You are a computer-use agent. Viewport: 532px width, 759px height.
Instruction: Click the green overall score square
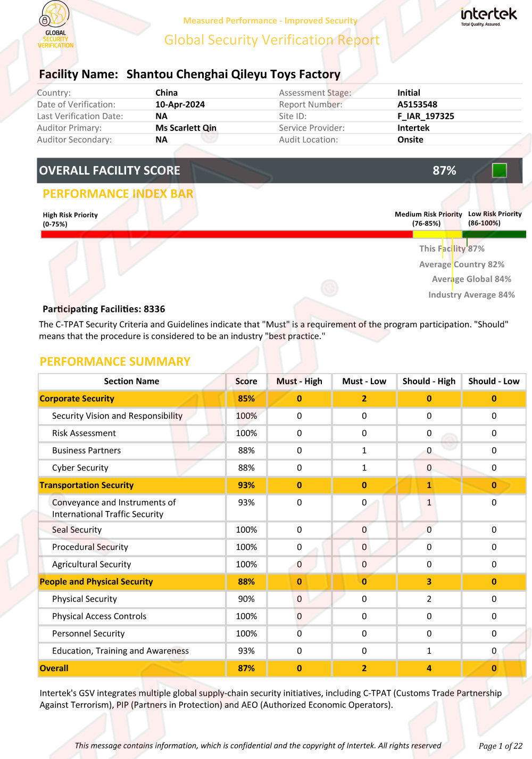pyautogui.click(x=500, y=170)
